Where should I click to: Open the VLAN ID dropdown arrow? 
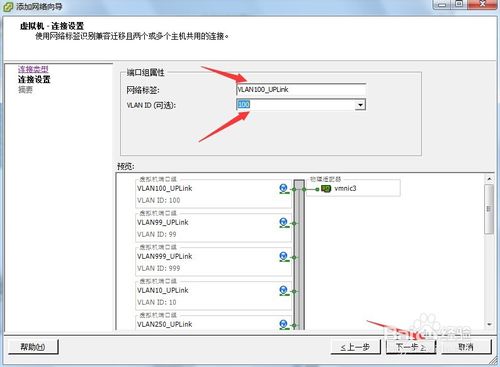click(360, 105)
